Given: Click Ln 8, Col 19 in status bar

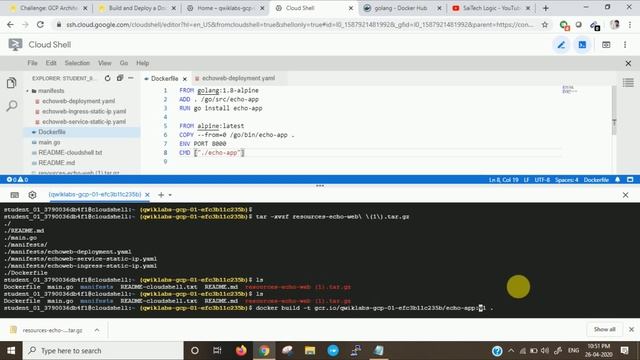Looking at the screenshot, I should (x=504, y=180).
